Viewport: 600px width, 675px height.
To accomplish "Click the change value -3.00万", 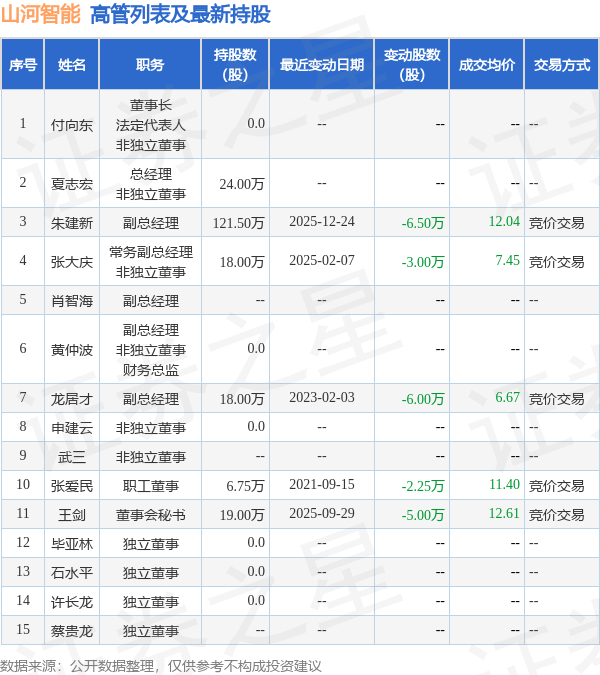I will pos(423,262).
